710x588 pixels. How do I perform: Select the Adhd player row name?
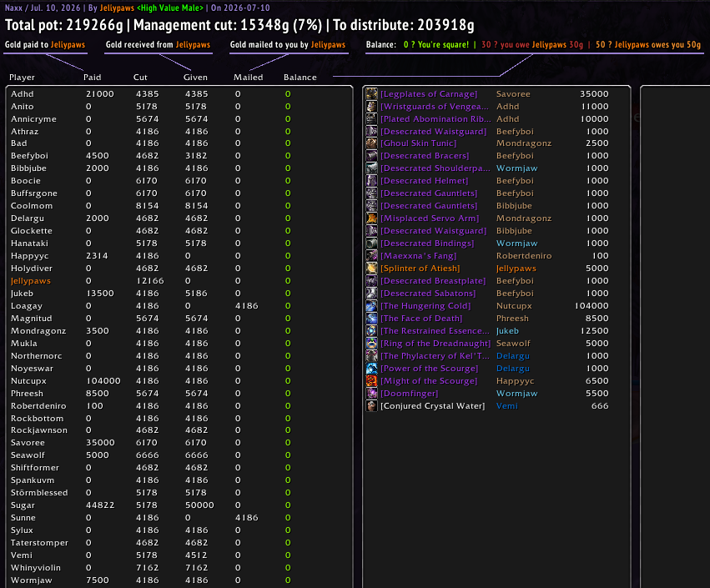coord(23,93)
